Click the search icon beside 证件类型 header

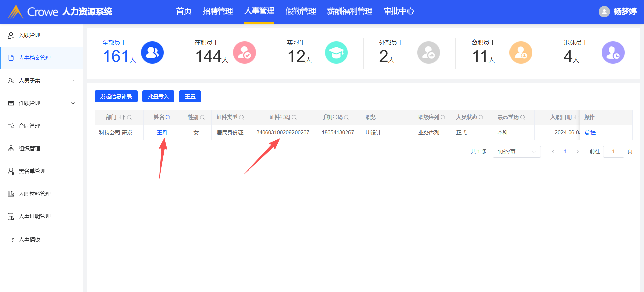click(241, 117)
